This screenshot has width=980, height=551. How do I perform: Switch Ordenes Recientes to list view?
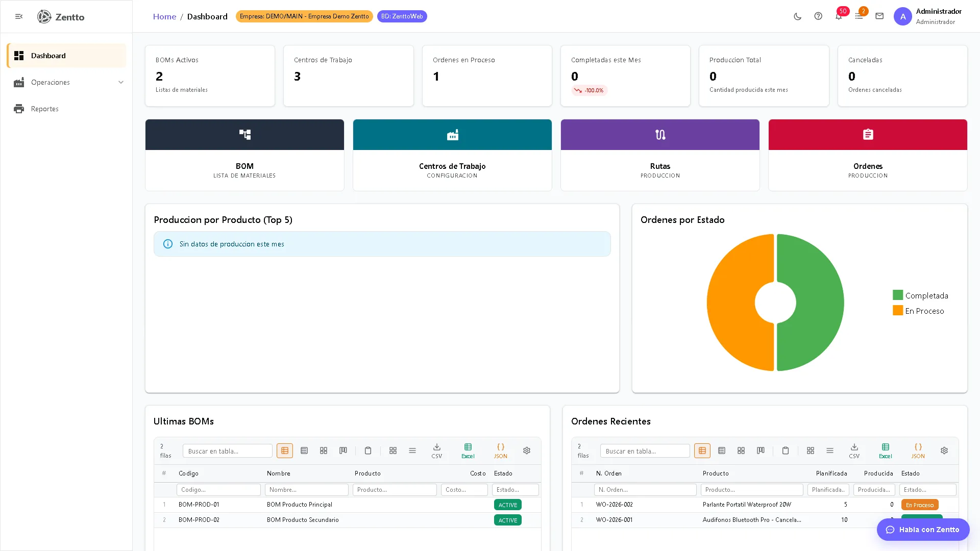722,450
